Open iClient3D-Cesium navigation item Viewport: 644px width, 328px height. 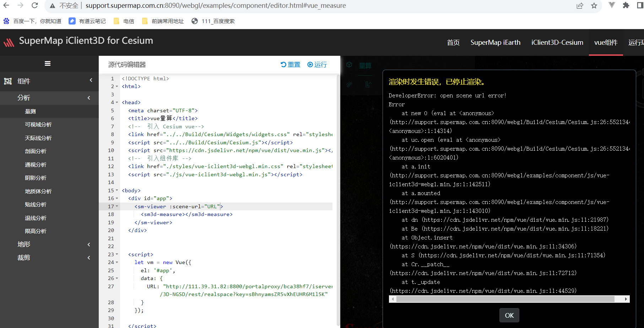557,43
